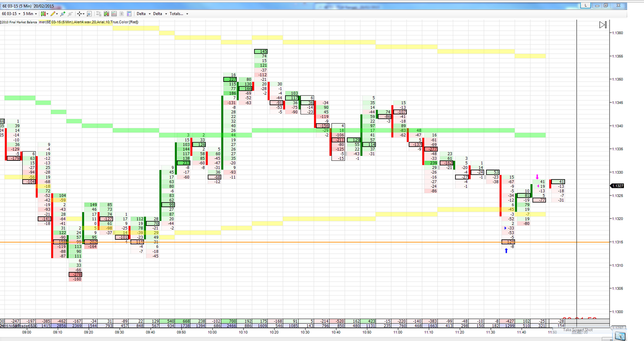The width and height of the screenshot is (644, 341).
Task: Click the -520 delta total cell
Action: pyautogui.click(x=338, y=321)
